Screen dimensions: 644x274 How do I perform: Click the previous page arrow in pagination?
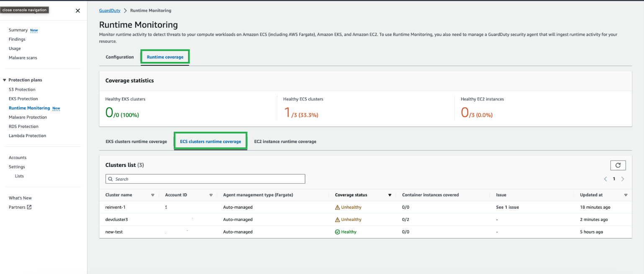tap(605, 179)
